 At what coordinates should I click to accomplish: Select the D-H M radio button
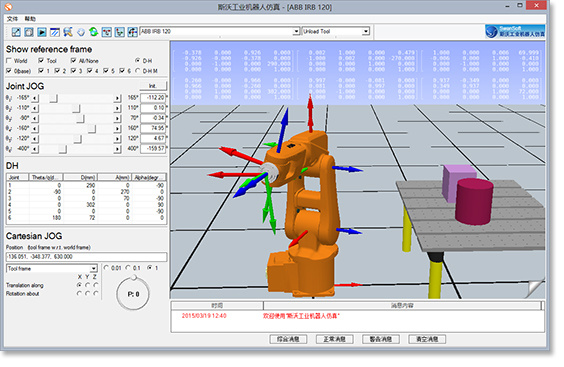pyautogui.click(x=137, y=71)
